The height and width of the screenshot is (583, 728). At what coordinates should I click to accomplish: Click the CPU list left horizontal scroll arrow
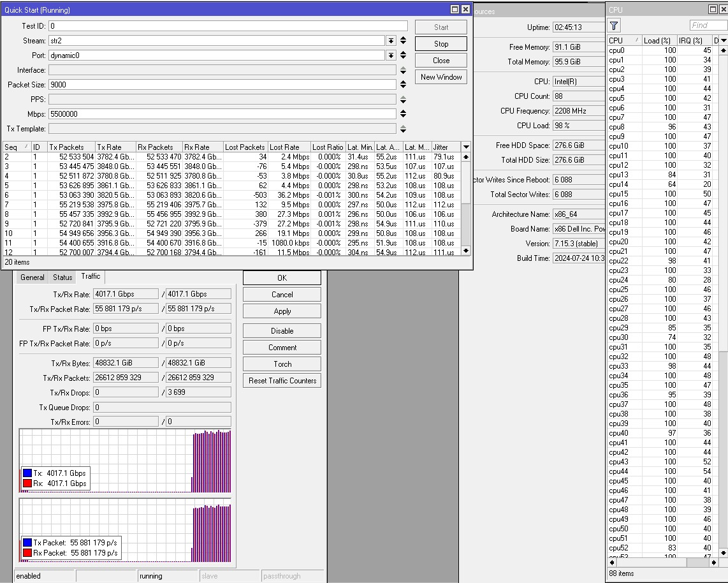coord(611,562)
